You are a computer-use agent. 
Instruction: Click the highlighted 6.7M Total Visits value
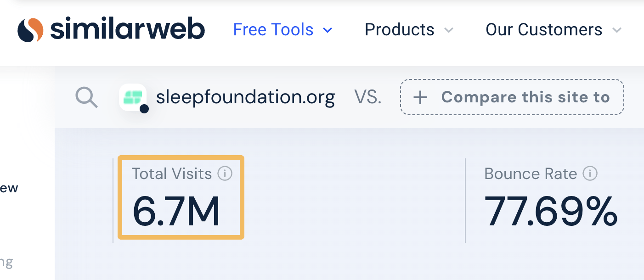[x=178, y=211]
